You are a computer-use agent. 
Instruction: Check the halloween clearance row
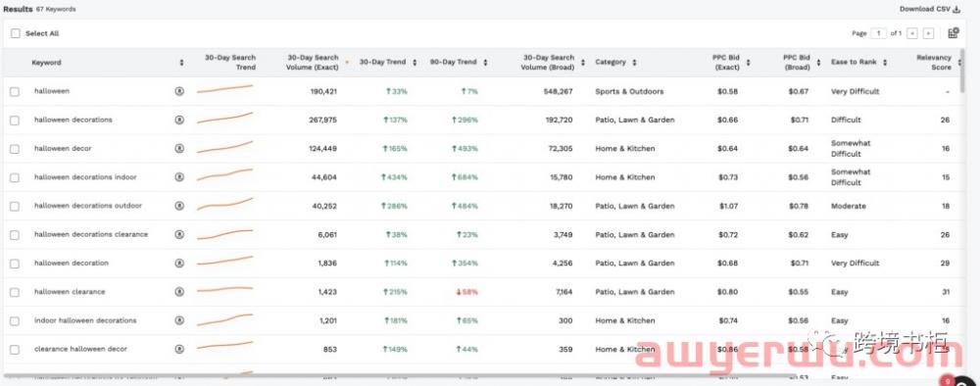pos(15,292)
